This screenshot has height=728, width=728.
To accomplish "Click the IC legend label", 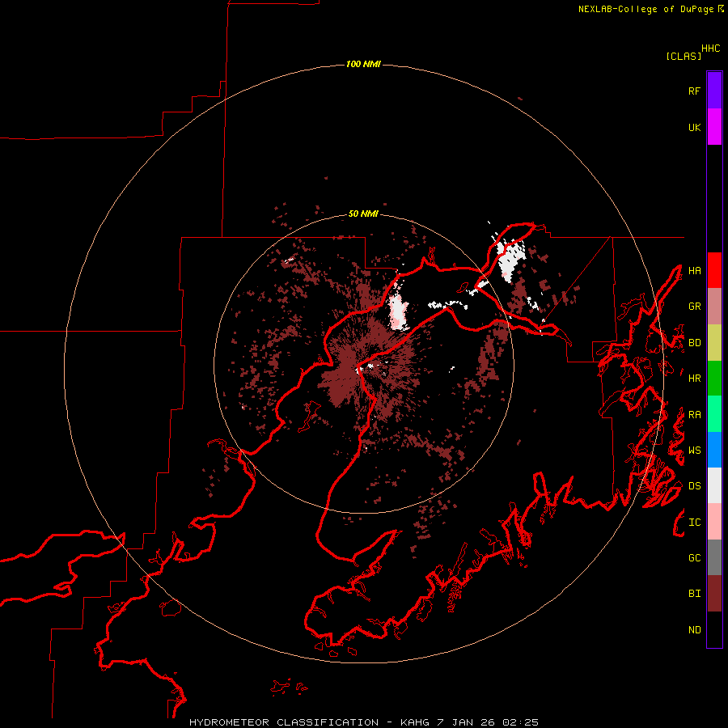I will pyautogui.click(x=694, y=523).
